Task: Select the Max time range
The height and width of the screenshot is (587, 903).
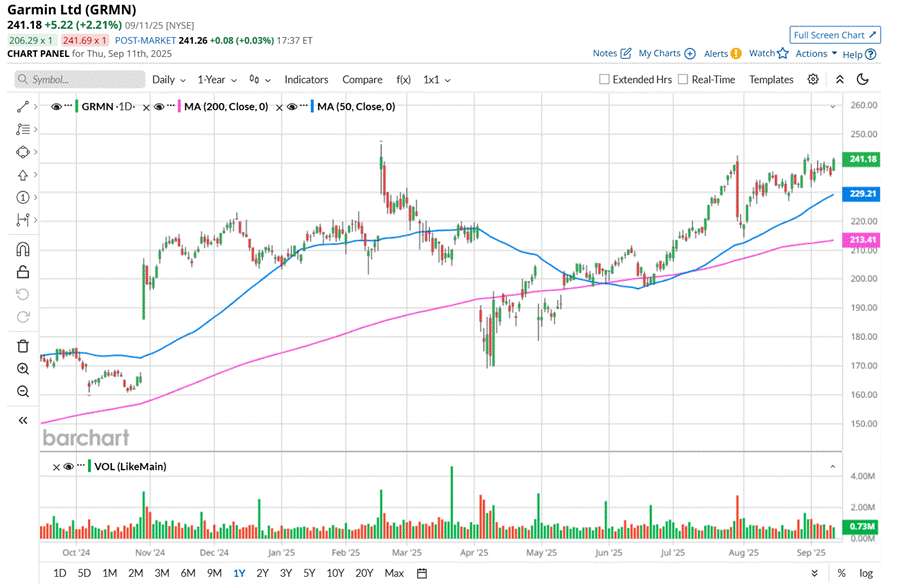Action: tap(394, 574)
